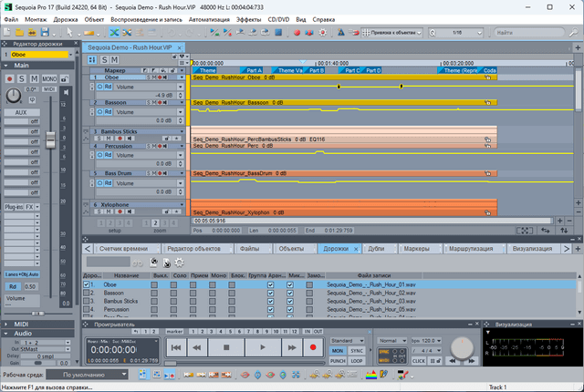Arm record on the Main channel strip
This screenshot has width=584, height=392.
tap(9, 79)
